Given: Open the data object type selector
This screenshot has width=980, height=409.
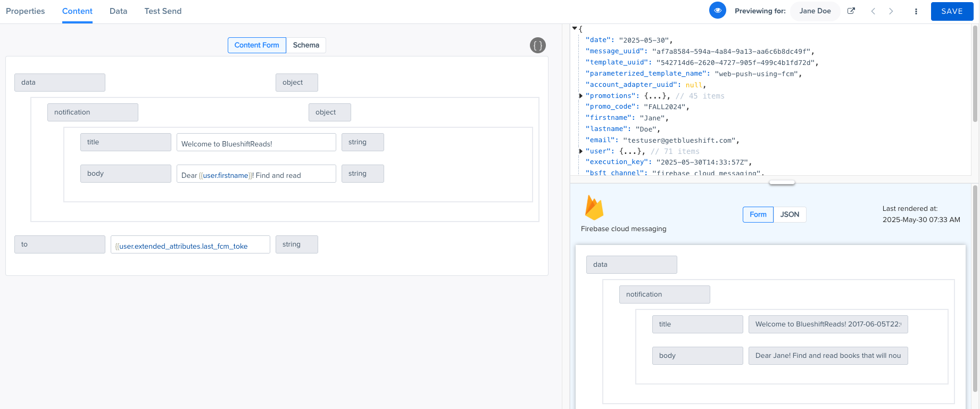Looking at the screenshot, I should coord(297,83).
